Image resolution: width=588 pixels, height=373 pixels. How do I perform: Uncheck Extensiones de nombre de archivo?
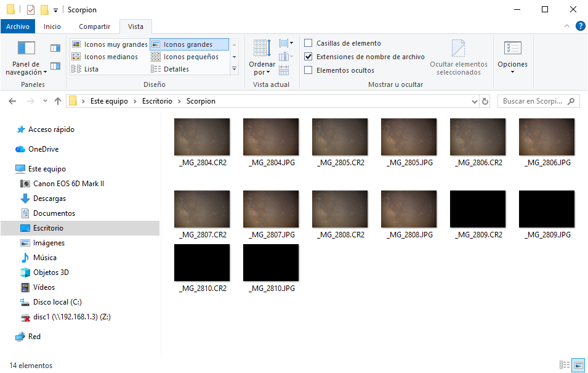308,57
